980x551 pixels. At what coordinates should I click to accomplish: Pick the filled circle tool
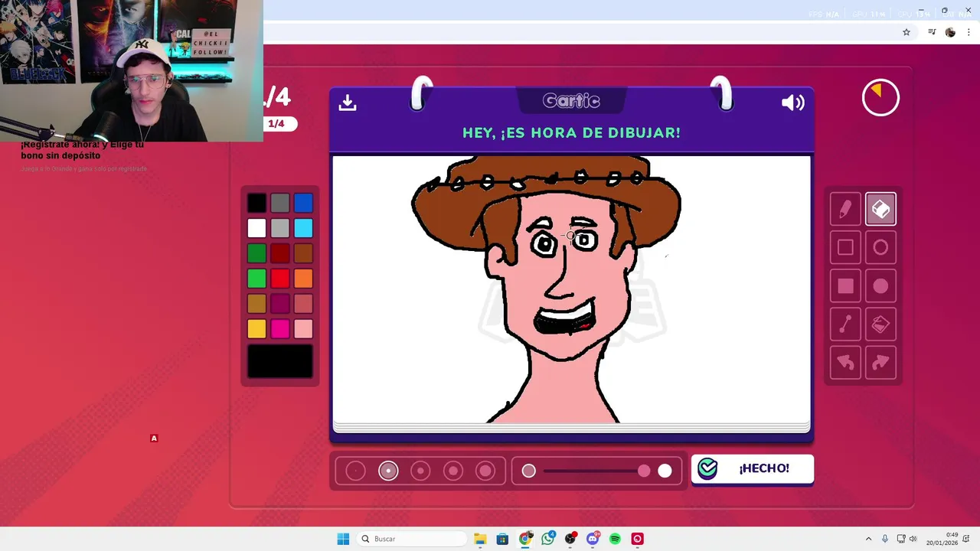[880, 286]
